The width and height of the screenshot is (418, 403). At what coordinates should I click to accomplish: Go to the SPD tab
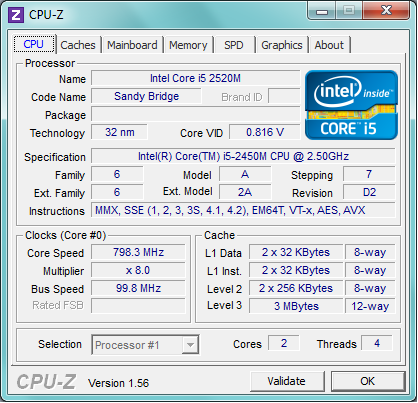[x=234, y=45]
